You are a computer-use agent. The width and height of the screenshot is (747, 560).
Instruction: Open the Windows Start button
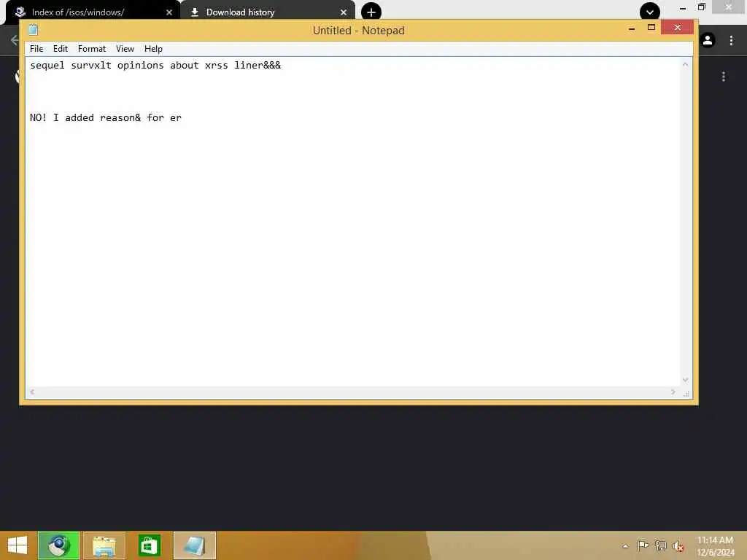pos(18,545)
